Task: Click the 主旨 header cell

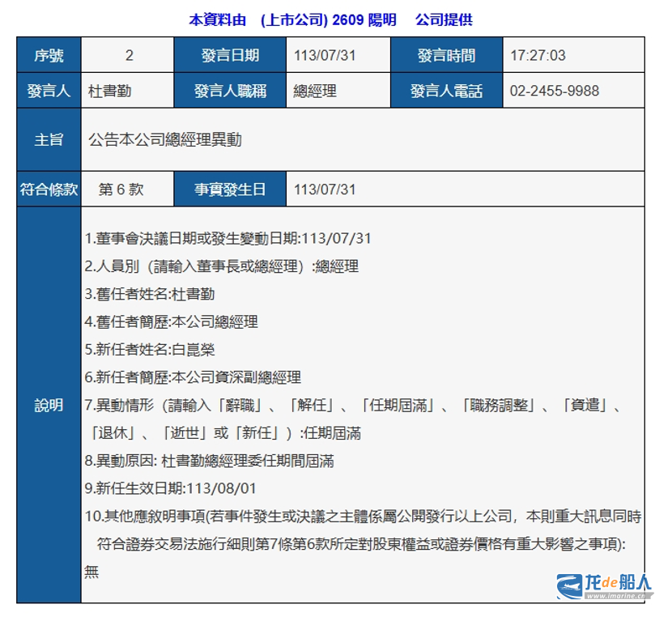Action: (x=49, y=139)
